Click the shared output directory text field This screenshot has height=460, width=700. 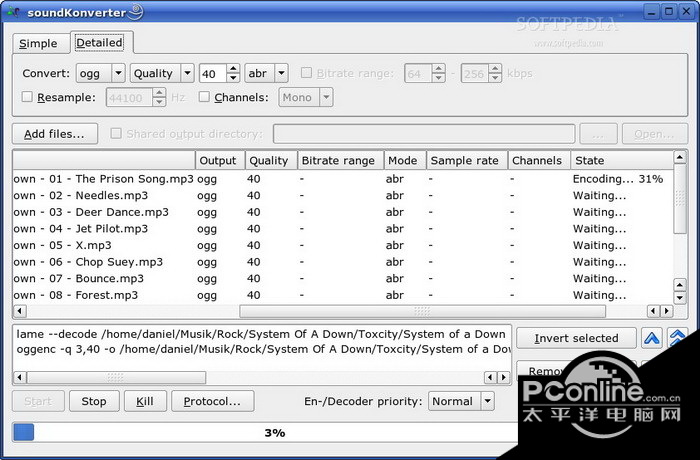click(x=424, y=134)
